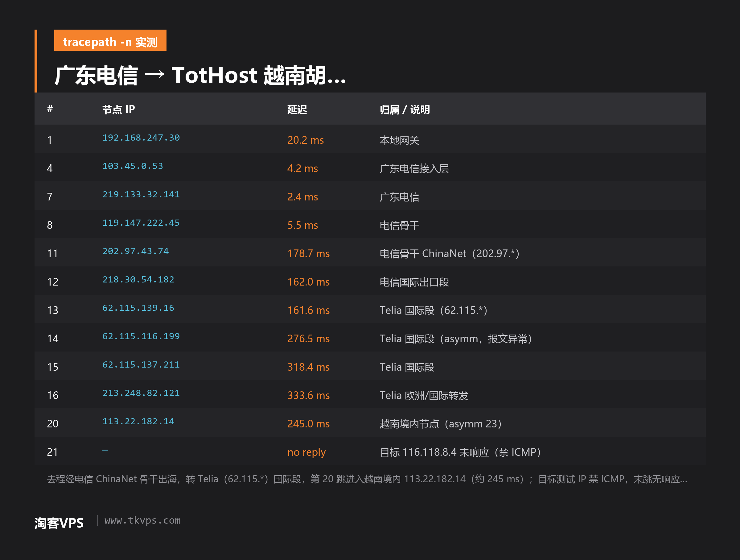Click the '4.2 ms' latency value
740x560 pixels.
tap(302, 168)
